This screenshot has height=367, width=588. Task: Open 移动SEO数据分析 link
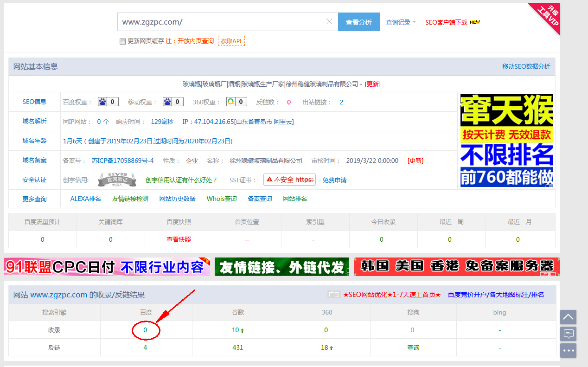pos(526,66)
